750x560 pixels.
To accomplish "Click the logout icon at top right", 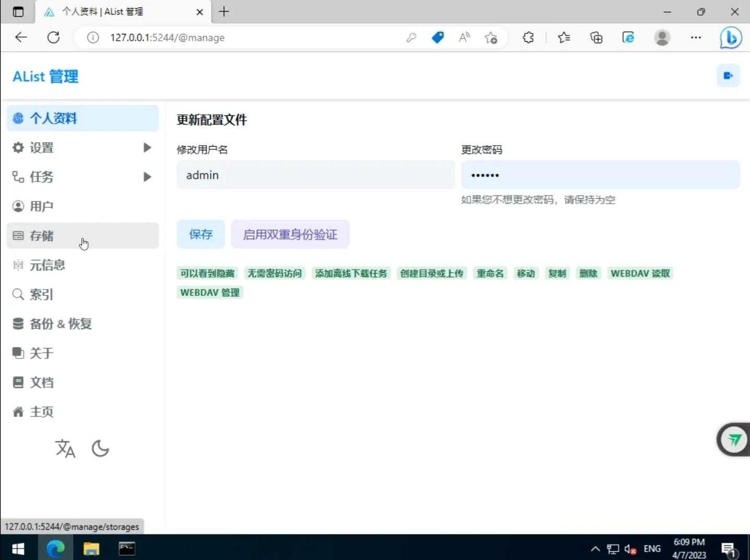I will tap(729, 75).
